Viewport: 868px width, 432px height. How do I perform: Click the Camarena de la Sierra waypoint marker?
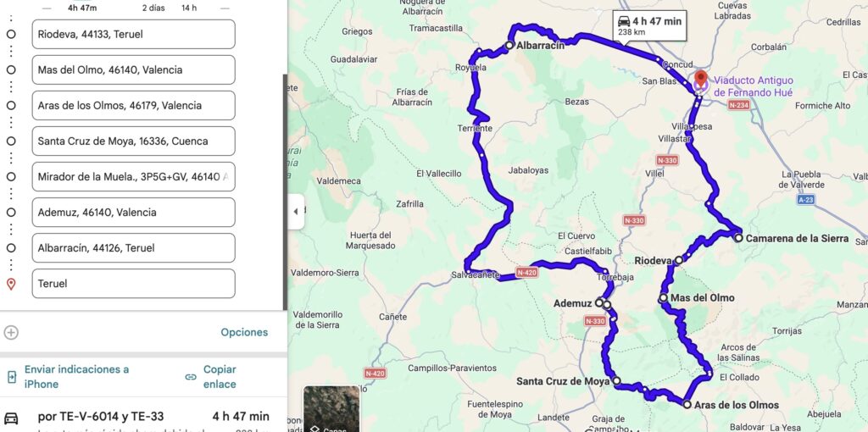coord(738,238)
